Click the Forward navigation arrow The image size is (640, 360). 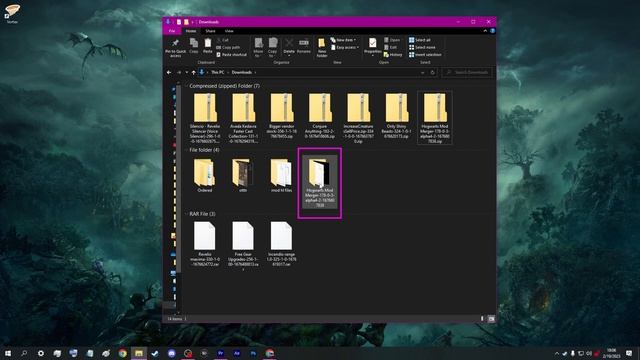(179, 72)
